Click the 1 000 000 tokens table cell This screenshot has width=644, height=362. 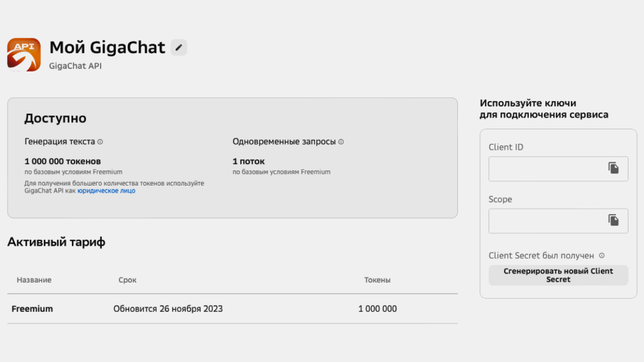click(x=378, y=309)
